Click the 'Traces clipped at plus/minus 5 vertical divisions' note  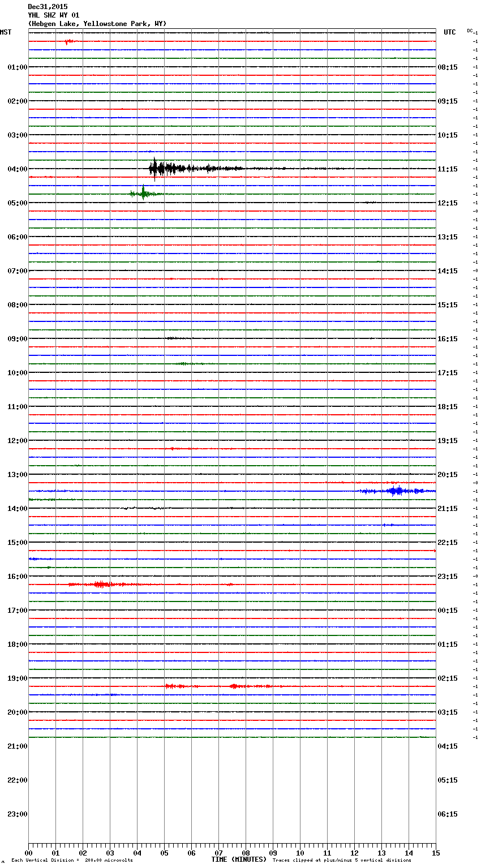342,861
